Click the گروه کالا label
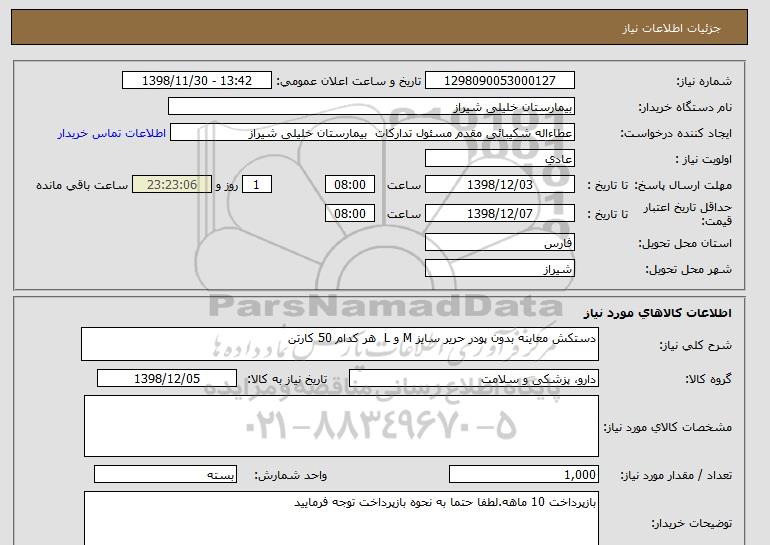Screen dimensions: 770x545 pyautogui.click(x=709, y=379)
